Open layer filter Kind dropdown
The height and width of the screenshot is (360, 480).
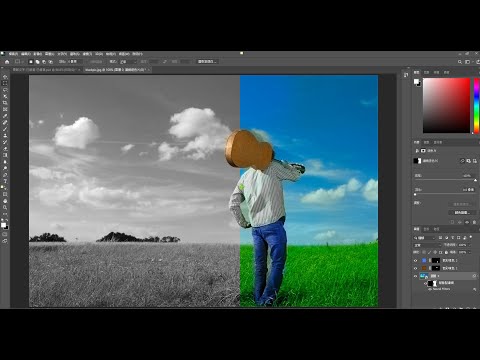[424, 238]
